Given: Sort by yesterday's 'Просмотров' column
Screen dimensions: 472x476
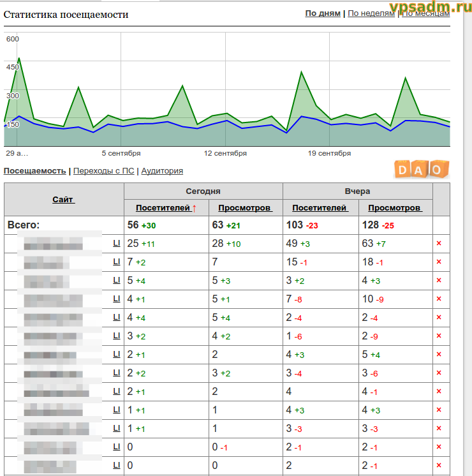Looking at the screenshot, I should pos(395,208).
